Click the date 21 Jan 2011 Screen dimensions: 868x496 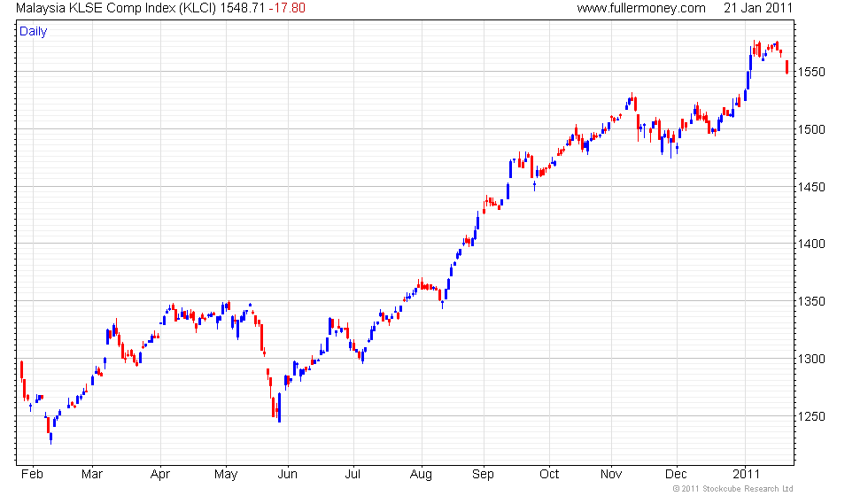click(x=758, y=8)
